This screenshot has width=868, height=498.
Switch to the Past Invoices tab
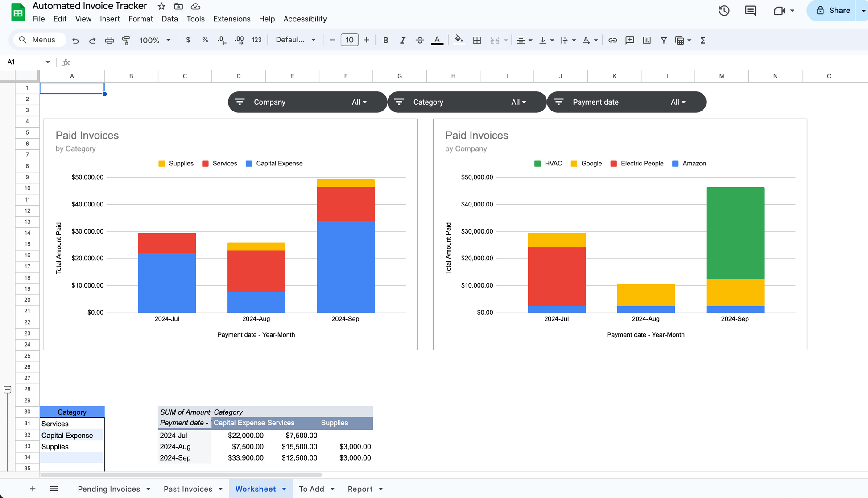tap(188, 489)
